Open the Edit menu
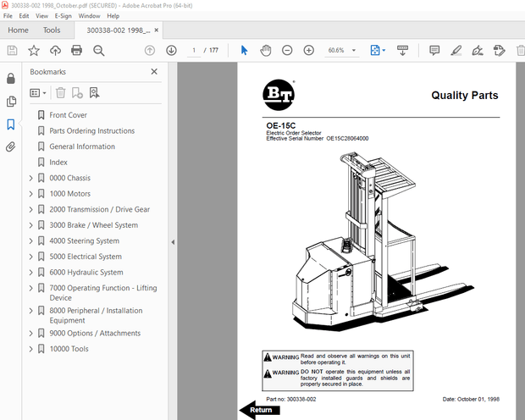Image resolution: width=525 pixels, height=420 pixels. click(x=24, y=16)
